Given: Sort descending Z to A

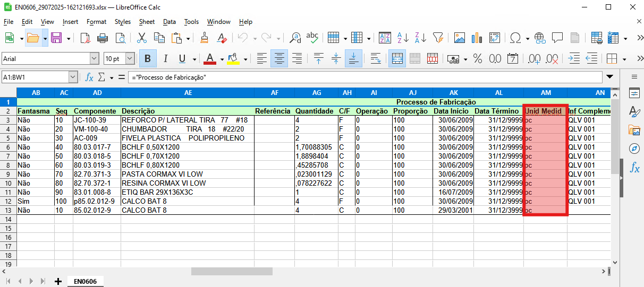Looking at the screenshot, I should (420, 38).
